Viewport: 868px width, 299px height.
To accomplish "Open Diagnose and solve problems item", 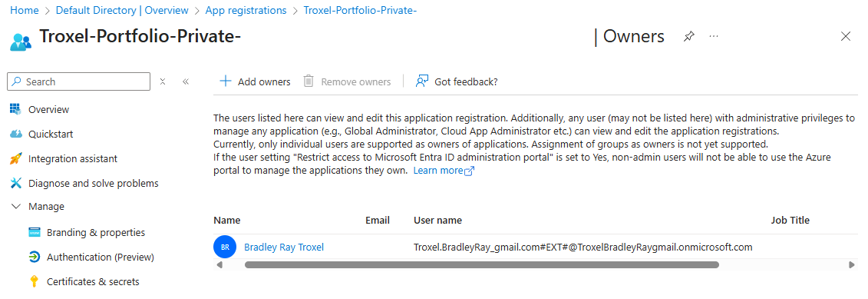I will tap(93, 183).
